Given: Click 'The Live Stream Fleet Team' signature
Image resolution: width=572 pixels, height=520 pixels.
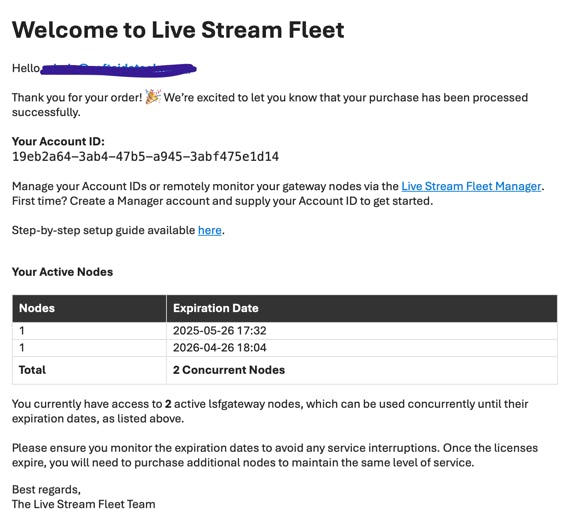Looking at the screenshot, I should (84, 504).
